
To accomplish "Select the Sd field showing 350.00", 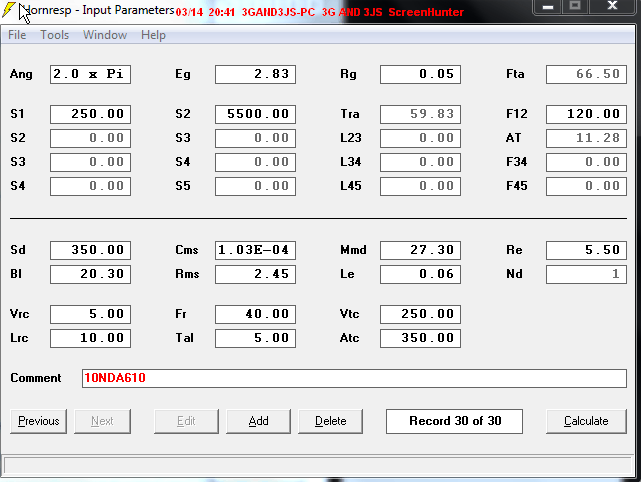I will point(90,250).
